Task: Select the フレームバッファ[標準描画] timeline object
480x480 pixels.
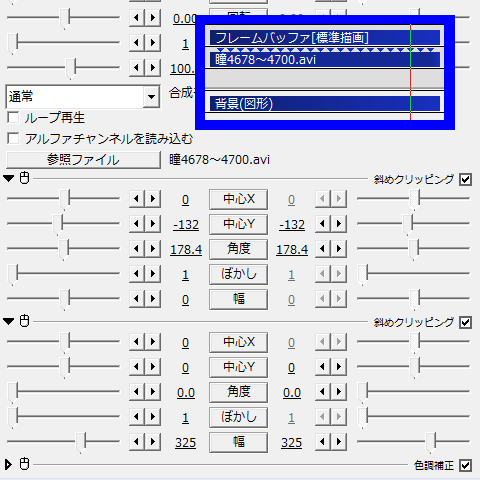Action: pos(325,38)
